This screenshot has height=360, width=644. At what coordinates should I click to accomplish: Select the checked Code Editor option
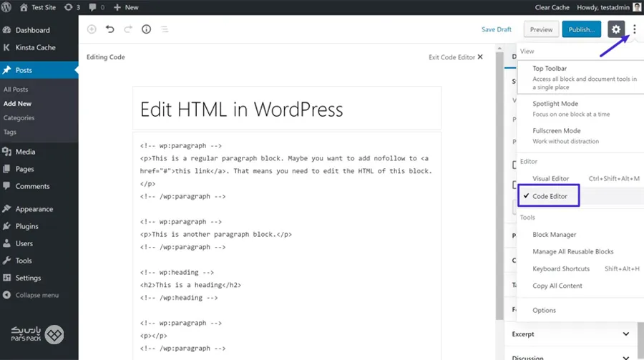[x=581, y=196]
